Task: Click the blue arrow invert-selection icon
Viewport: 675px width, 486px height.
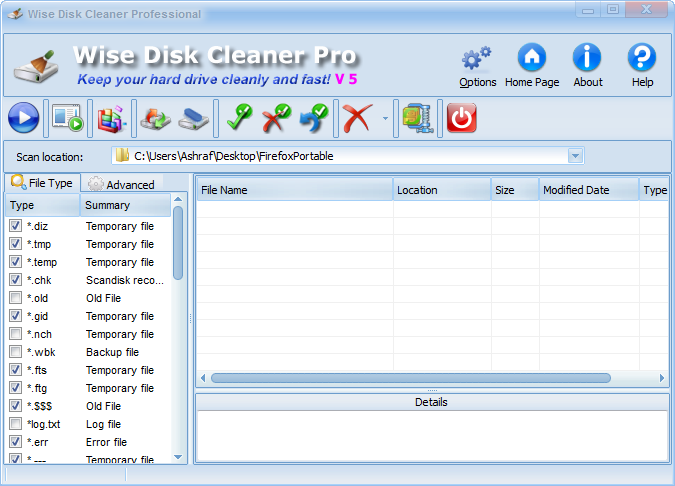Action: tap(314, 118)
